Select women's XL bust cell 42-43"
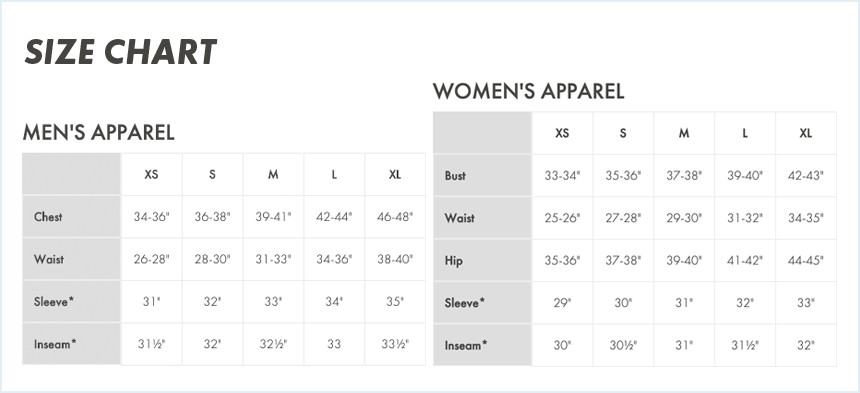The width and height of the screenshot is (860, 393). click(806, 175)
